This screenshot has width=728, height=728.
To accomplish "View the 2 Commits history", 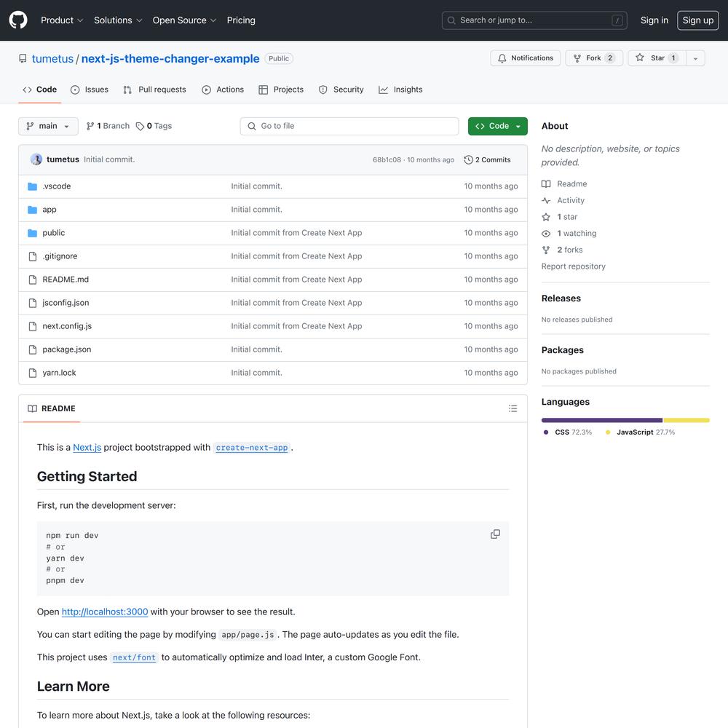I will pos(487,159).
